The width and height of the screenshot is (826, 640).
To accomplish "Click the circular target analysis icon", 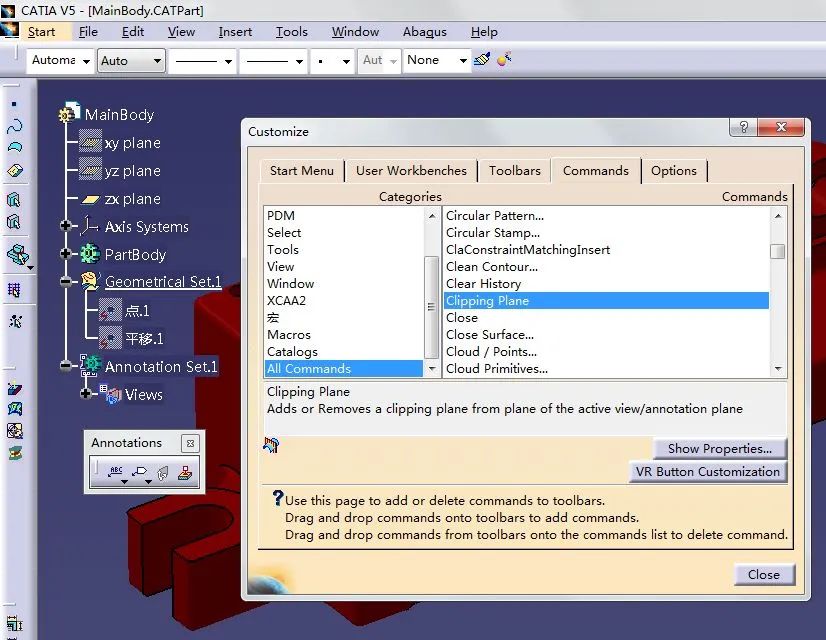I will (x=15, y=431).
